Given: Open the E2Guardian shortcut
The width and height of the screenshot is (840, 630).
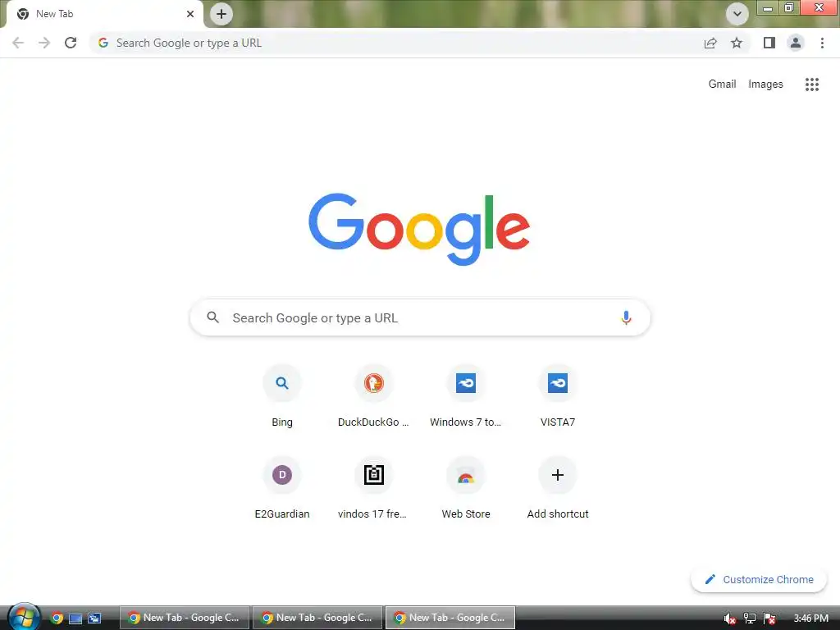Looking at the screenshot, I should tap(282, 489).
